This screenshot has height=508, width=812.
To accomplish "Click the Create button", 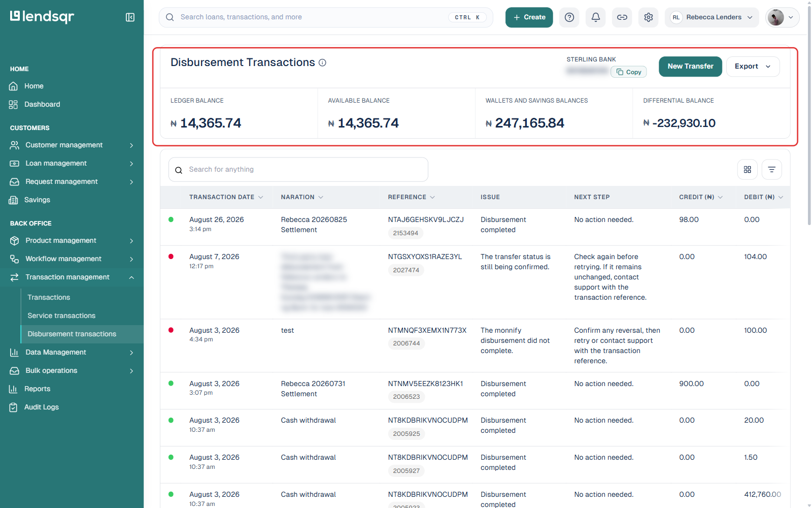I will (x=529, y=17).
